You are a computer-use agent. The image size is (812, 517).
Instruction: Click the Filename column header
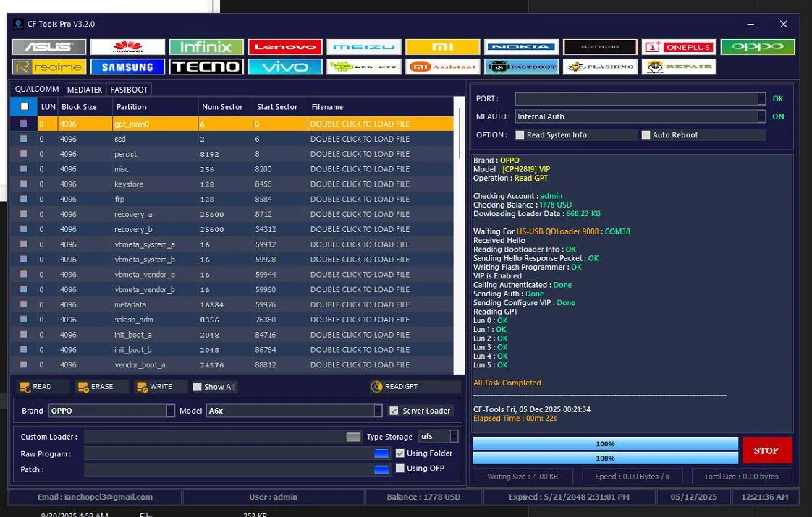(x=380, y=106)
